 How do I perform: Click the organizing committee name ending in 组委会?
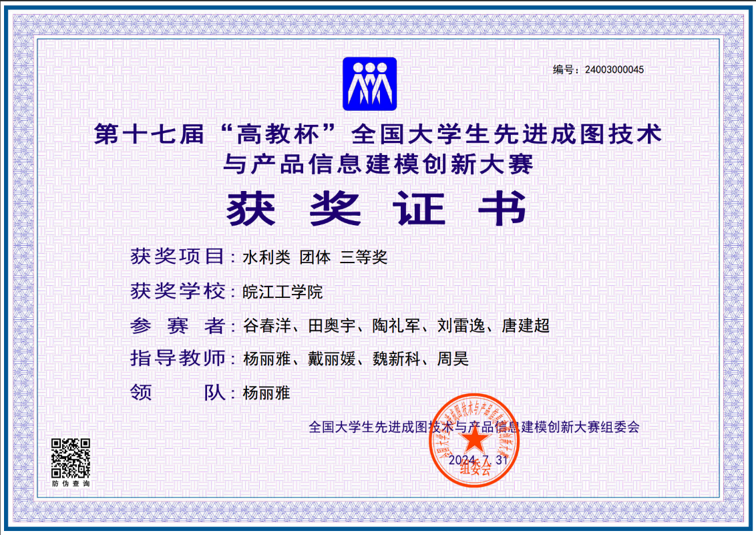pos(474,427)
